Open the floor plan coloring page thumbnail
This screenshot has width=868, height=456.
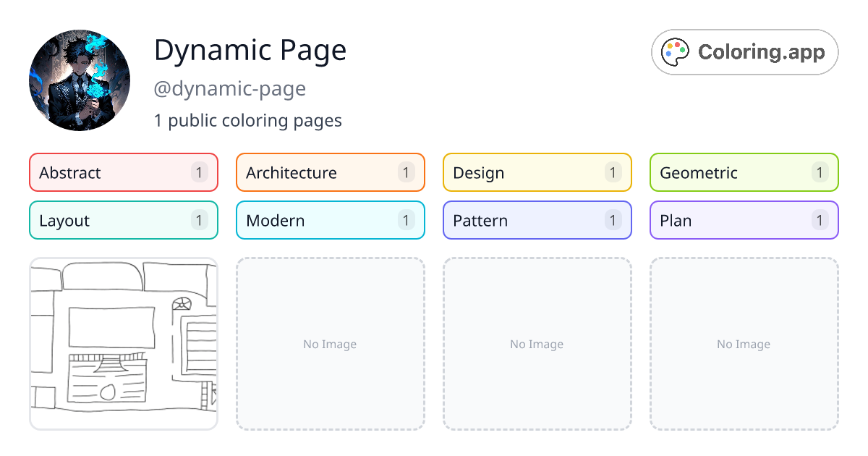pos(124,345)
